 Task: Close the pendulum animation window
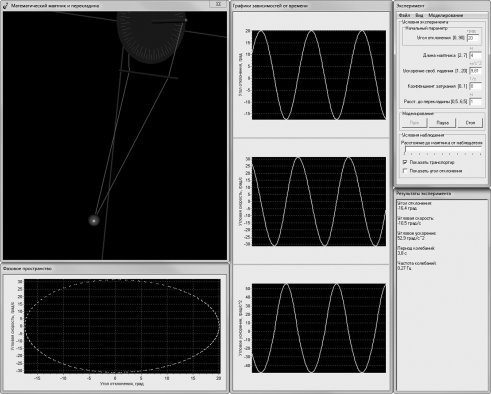218,4
